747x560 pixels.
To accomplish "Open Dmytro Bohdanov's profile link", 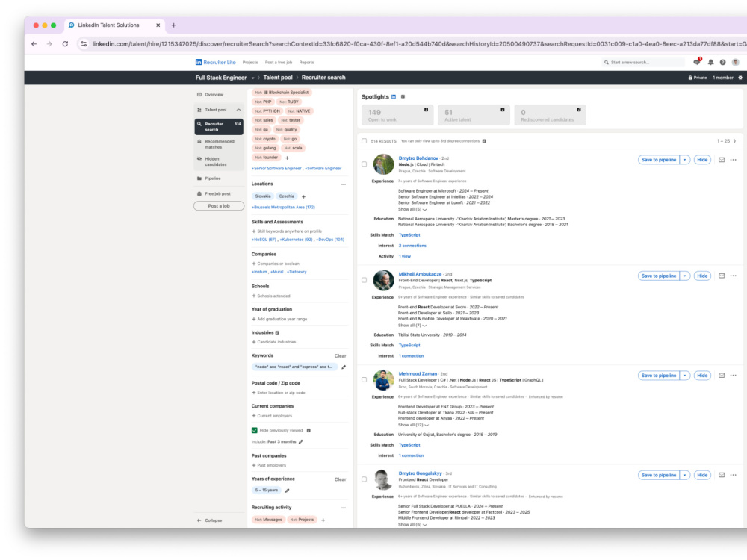I will pos(418,158).
